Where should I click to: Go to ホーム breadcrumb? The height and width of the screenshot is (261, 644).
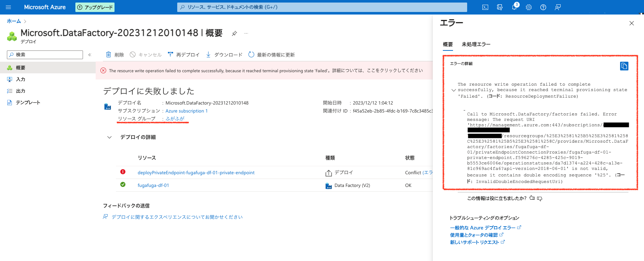tap(14, 21)
